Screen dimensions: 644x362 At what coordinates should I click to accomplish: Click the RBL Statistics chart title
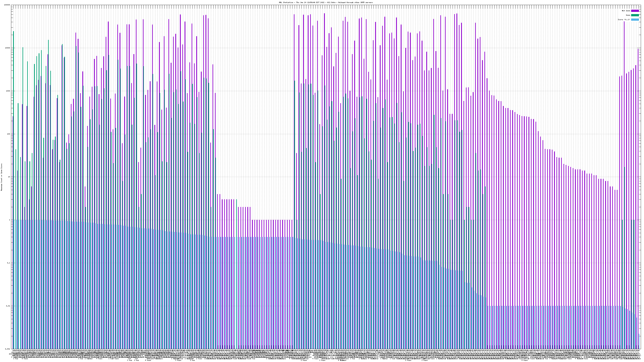325,2
